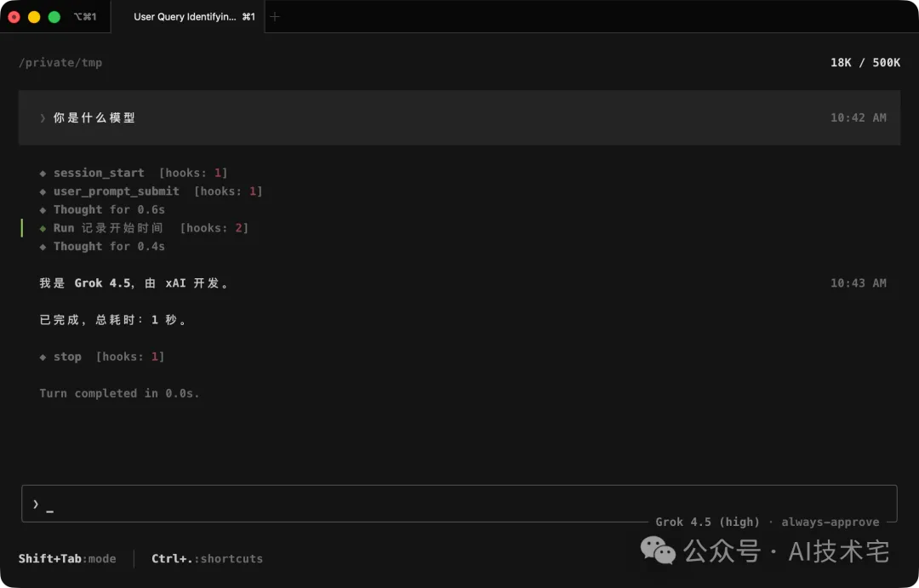
Task: Click the user_prompt_submit hook entry
Action: (151, 191)
